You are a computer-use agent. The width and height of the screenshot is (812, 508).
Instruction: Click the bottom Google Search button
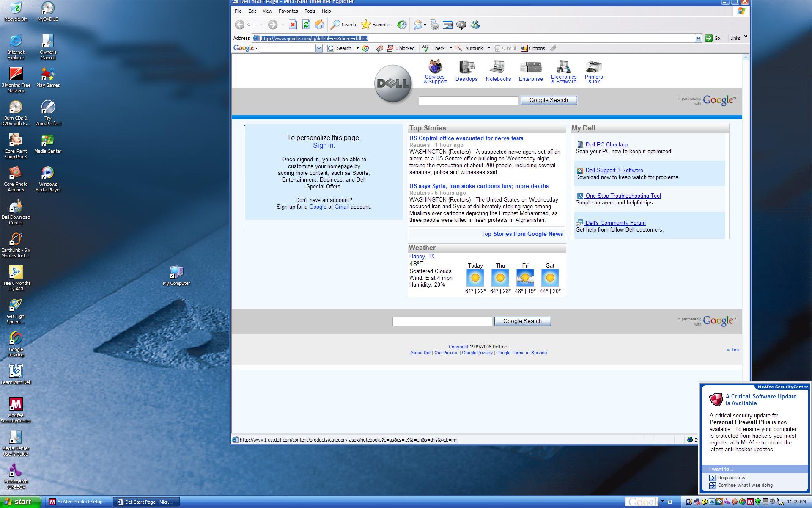[522, 321]
